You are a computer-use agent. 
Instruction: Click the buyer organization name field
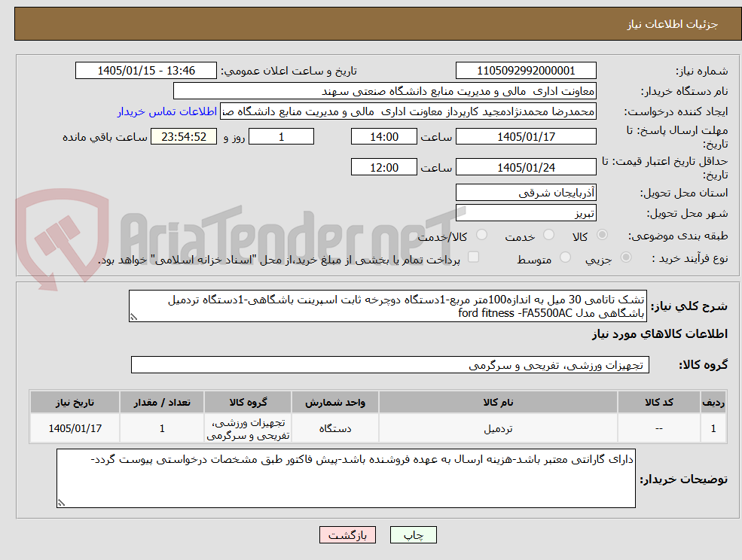coord(385,91)
